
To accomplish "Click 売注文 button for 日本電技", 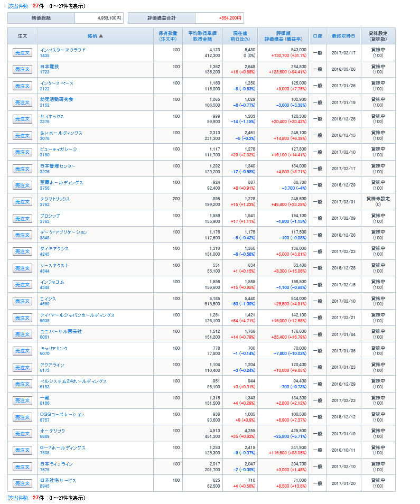I will coord(22,69).
